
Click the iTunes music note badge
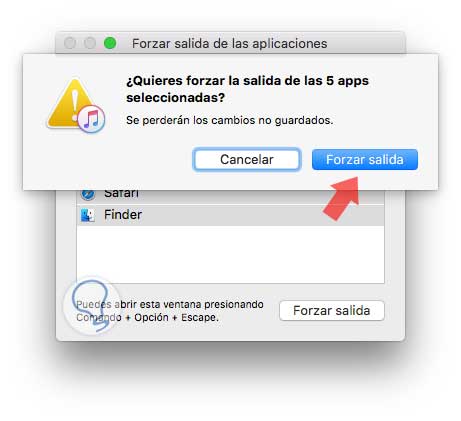[91, 119]
